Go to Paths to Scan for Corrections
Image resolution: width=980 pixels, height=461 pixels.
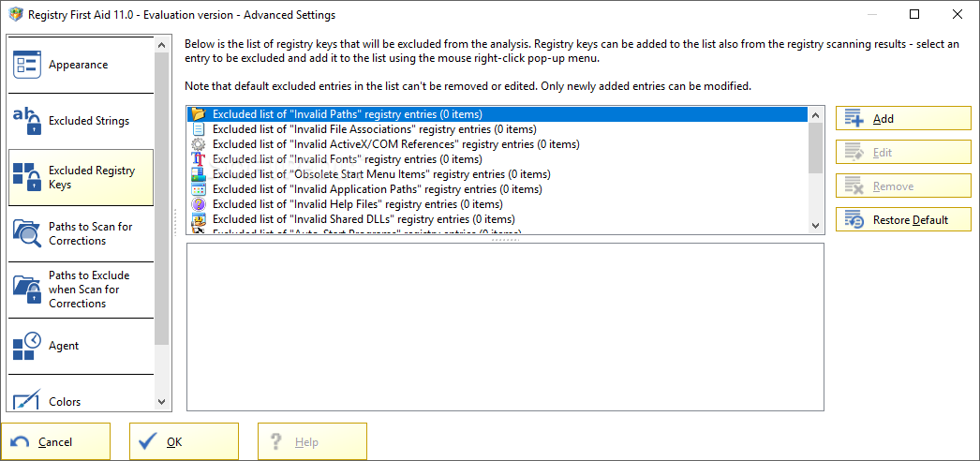[81, 233]
